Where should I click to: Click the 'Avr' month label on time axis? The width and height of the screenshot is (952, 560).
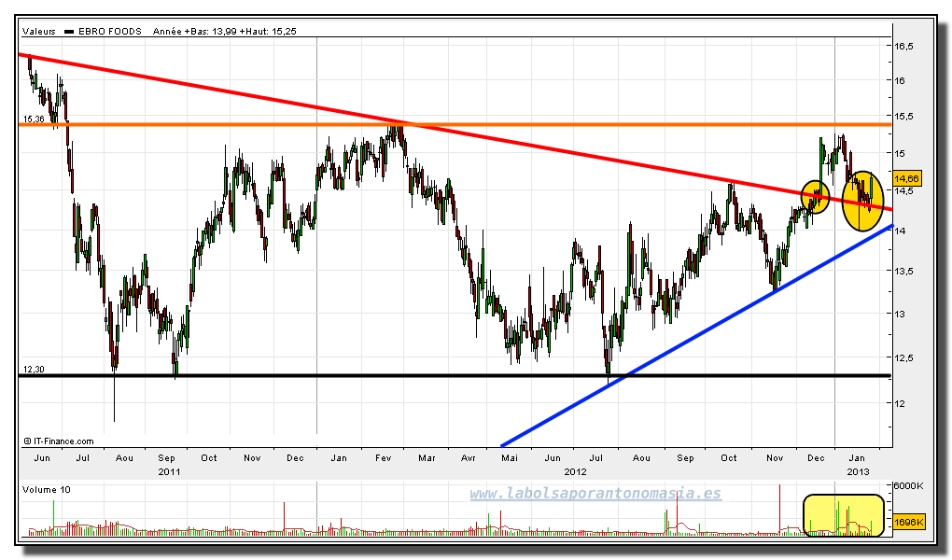469,458
